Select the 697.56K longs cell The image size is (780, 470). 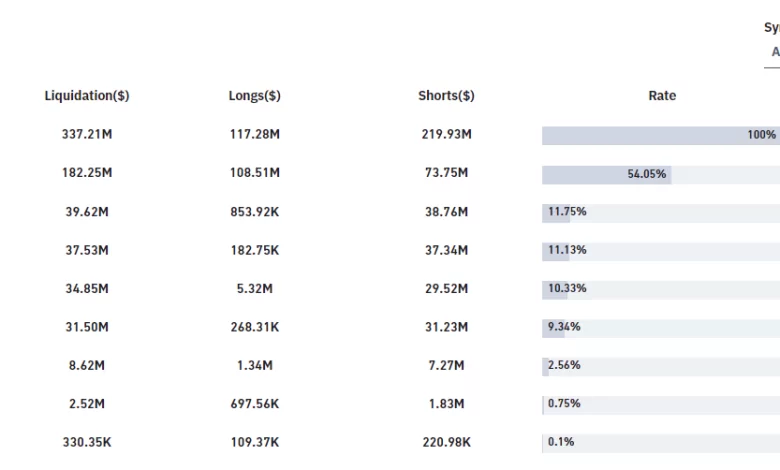pyautogui.click(x=254, y=404)
